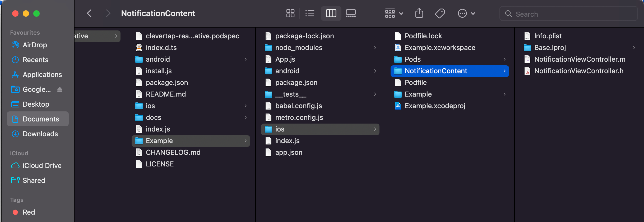Select the column view button

pyautogui.click(x=331, y=13)
